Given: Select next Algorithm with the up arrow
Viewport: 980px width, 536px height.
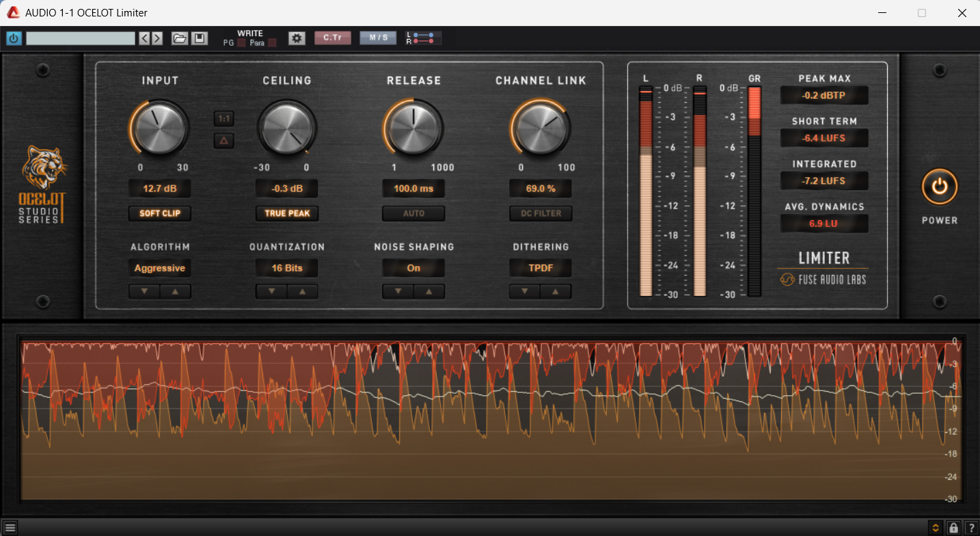Looking at the screenshot, I should [x=176, y=291].
